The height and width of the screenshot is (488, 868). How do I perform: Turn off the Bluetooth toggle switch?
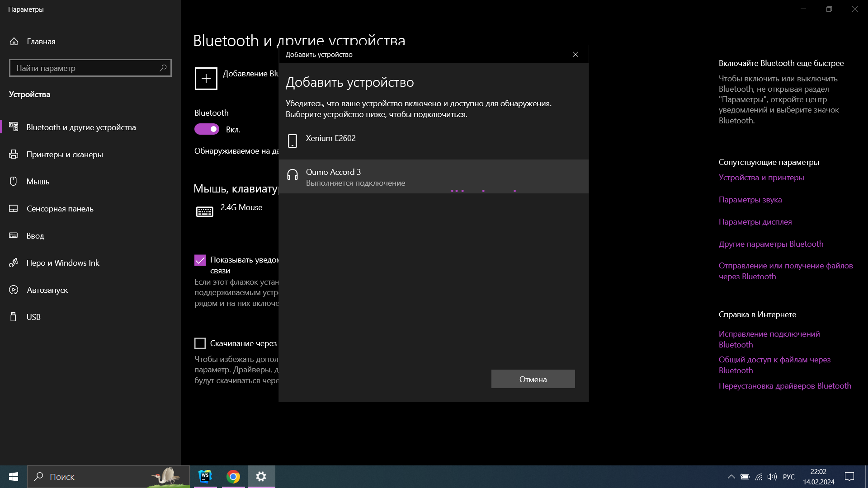tap(207, 129)
